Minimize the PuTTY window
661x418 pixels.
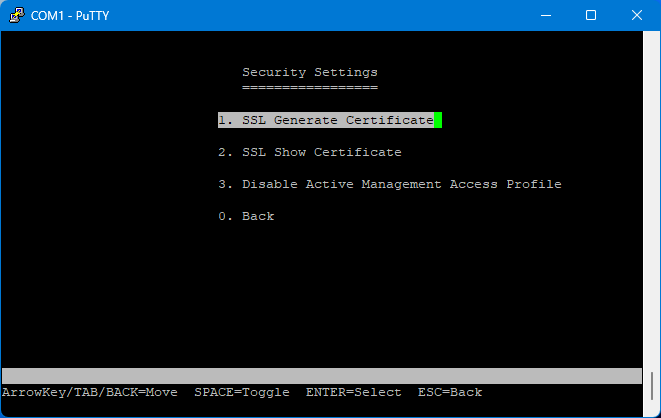pyautogui.click(x=546, y=15)
